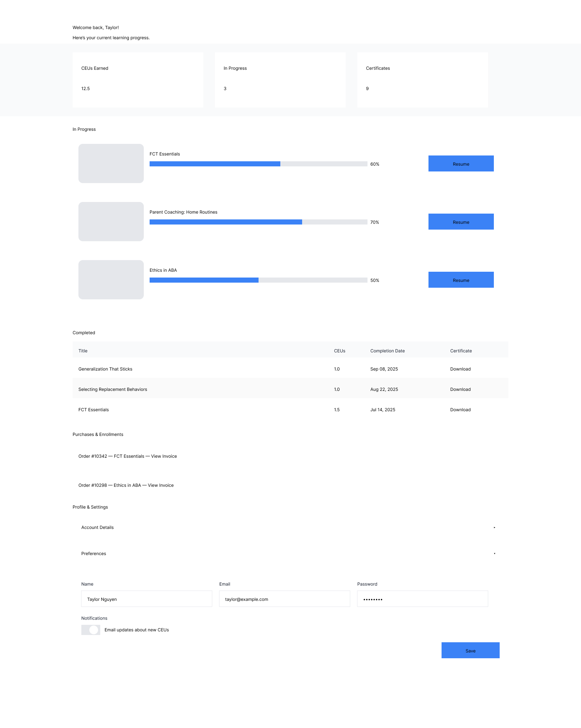
Task: Click the Save button
Action: (x=470, y=650)
